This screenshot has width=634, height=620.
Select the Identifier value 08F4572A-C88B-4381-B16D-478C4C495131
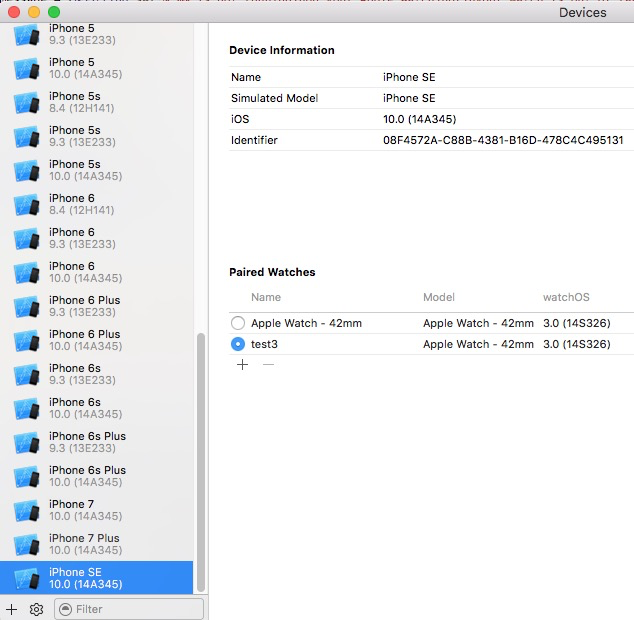click(x=503, y=140)
